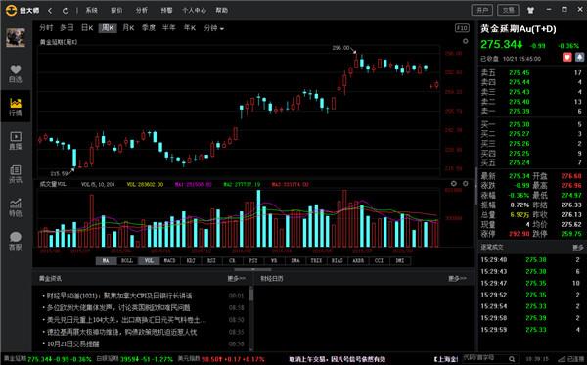Open the 帮助 menu

[222, 10]
